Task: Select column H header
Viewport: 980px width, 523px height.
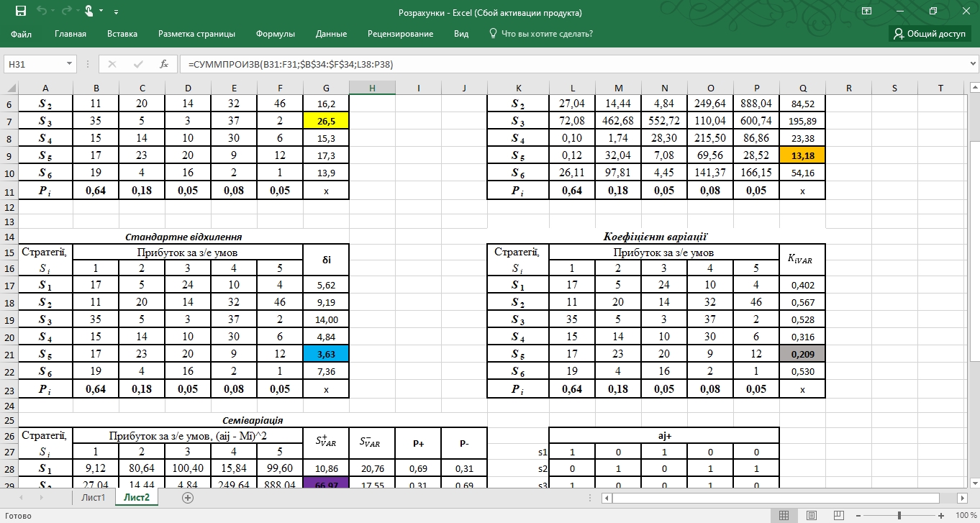Action: 372,88
